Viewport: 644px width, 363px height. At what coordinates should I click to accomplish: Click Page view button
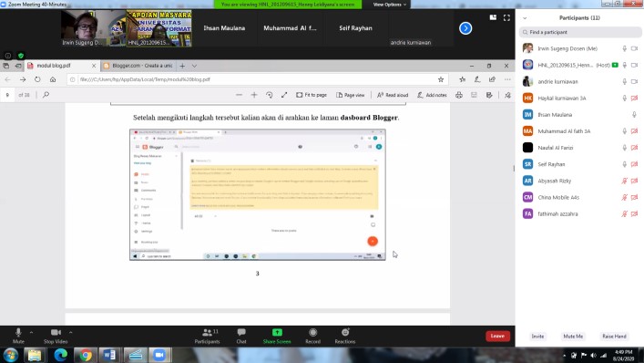(351, 95)
